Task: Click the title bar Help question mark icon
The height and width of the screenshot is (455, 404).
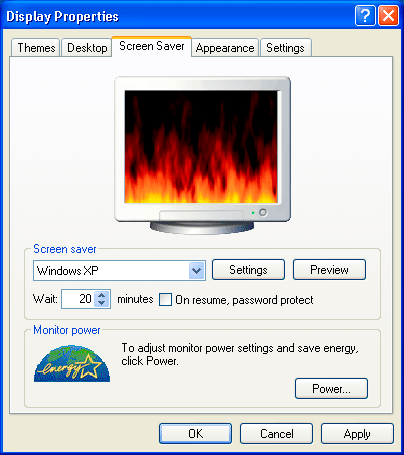Action: tap(365, 15)
